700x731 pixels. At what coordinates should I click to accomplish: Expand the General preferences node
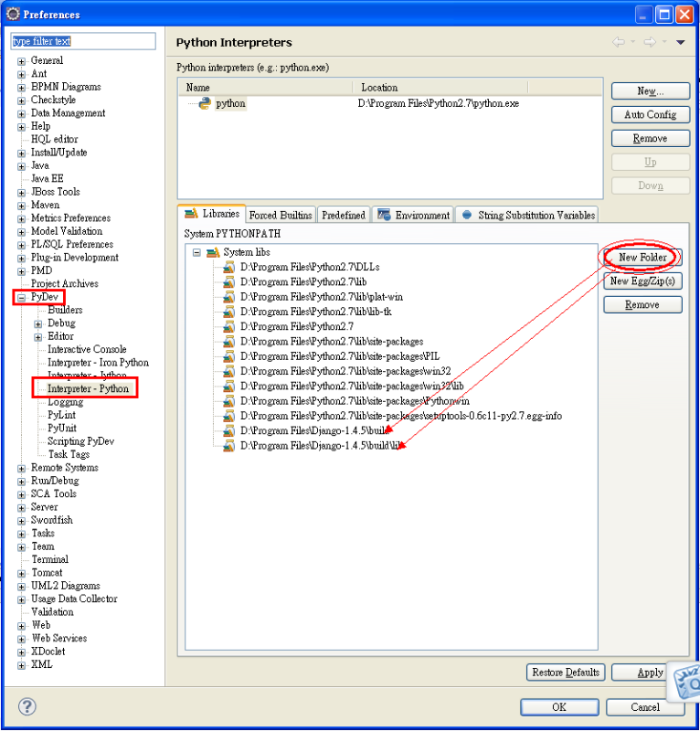coord(21,61)
